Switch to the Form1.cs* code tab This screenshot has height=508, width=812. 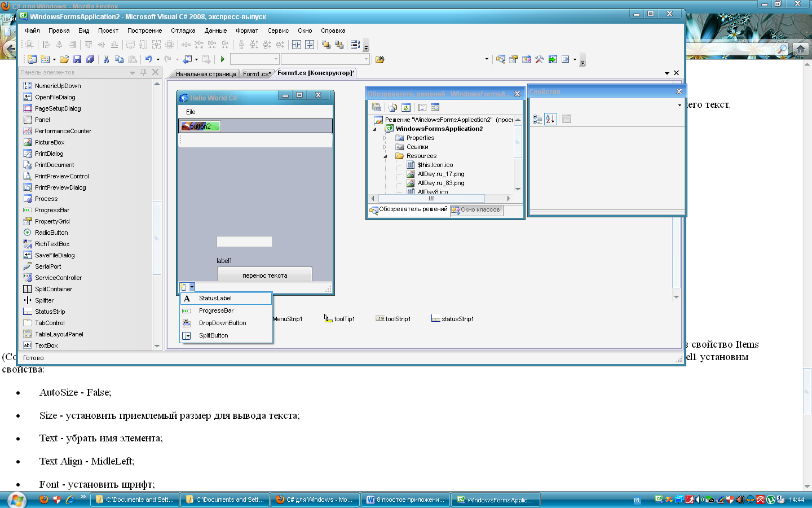tap(257, 74)
